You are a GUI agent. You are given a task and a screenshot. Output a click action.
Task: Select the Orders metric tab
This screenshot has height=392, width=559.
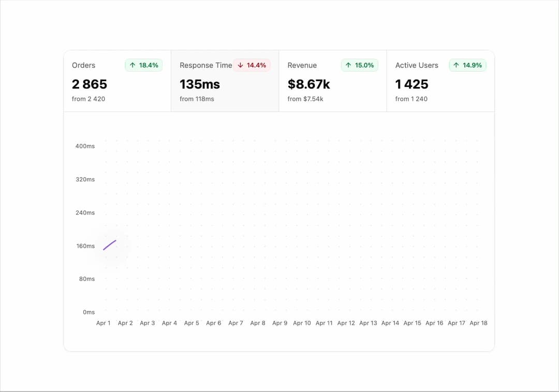117,81
